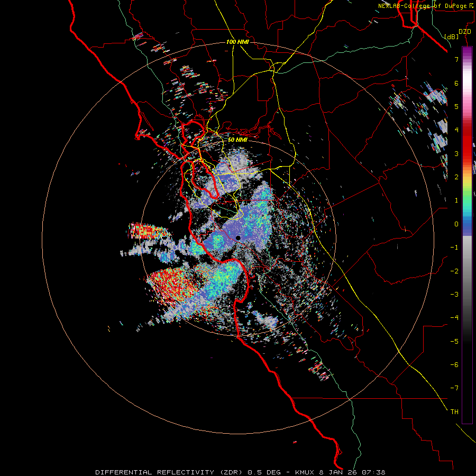Screen dimensions: 476x476
Task: Click the "[dB]" units label
Action: click(x=452, y=36)
